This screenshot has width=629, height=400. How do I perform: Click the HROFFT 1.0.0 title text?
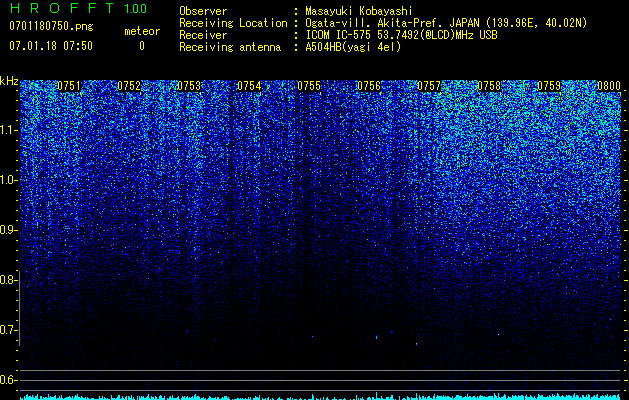[78, 8]
